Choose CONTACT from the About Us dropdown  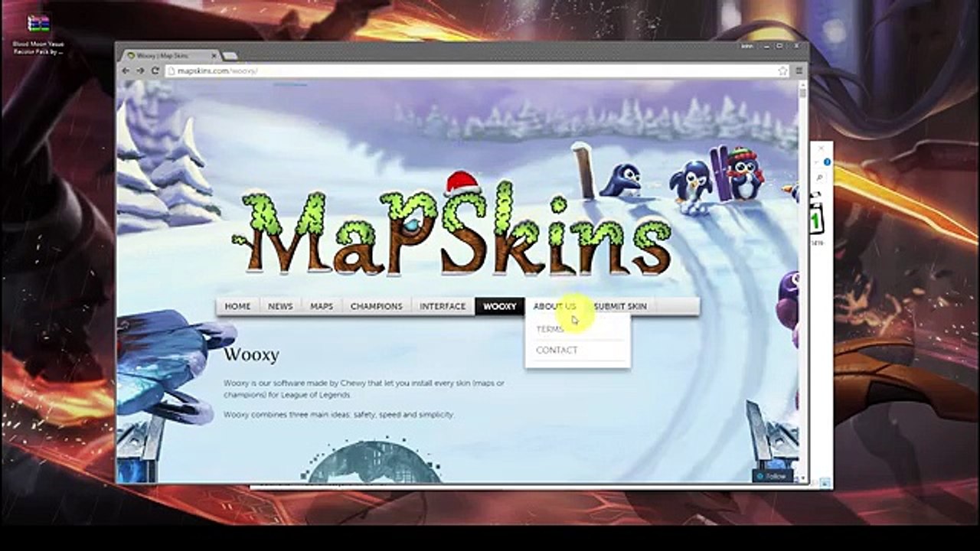557,350
